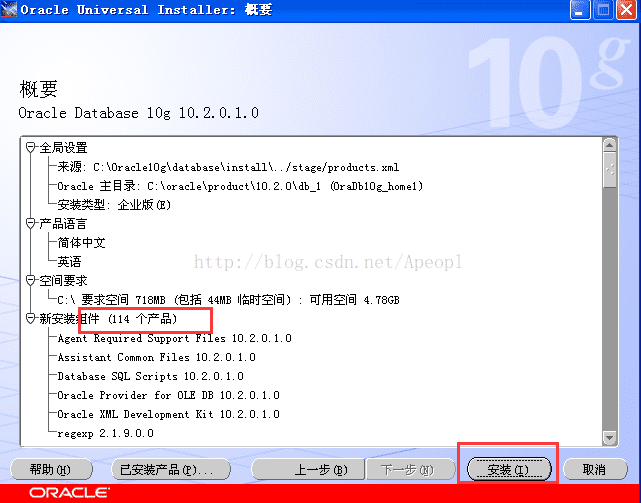Select Agent Required Support Files entry
The image size is (641, 503).
click(175, 338)
